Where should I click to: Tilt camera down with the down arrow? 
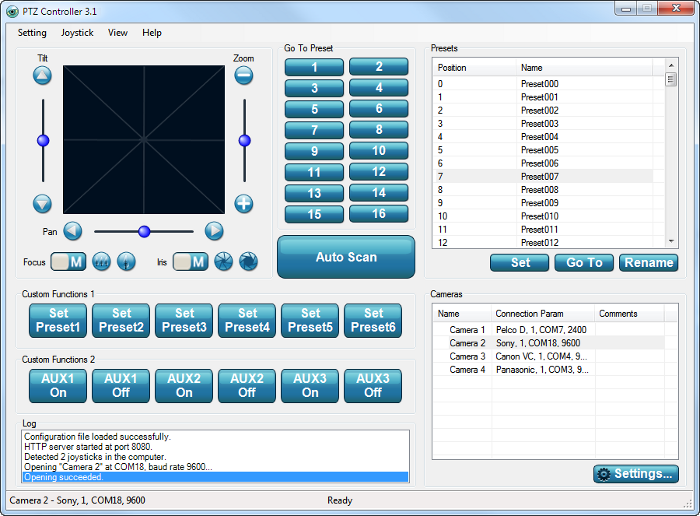(x=42, y=204)
